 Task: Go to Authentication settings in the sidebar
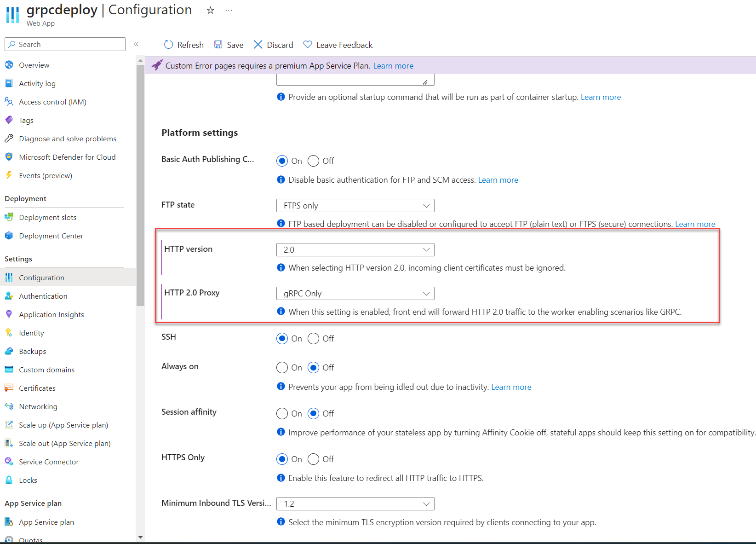coord(43,296)
